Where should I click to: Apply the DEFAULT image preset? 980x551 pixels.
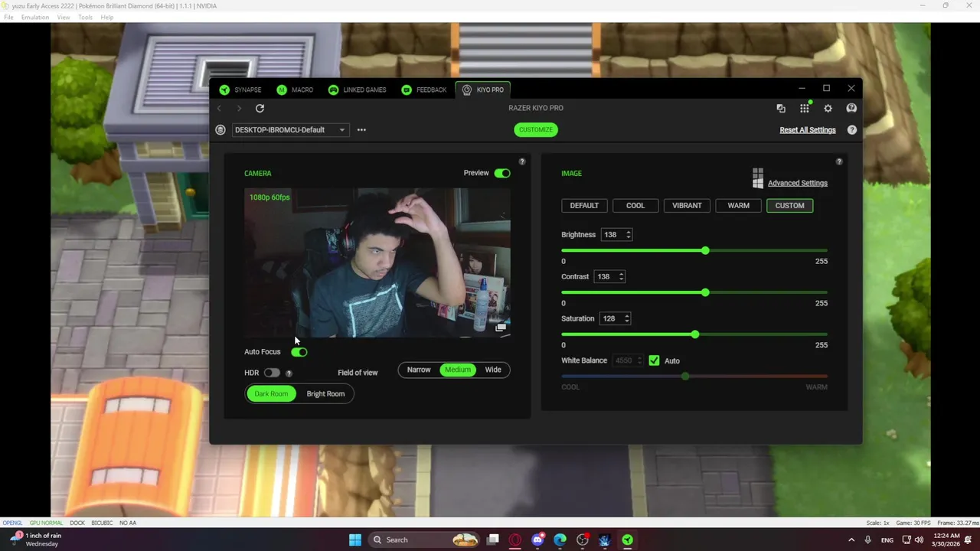[x=584, y=205]
